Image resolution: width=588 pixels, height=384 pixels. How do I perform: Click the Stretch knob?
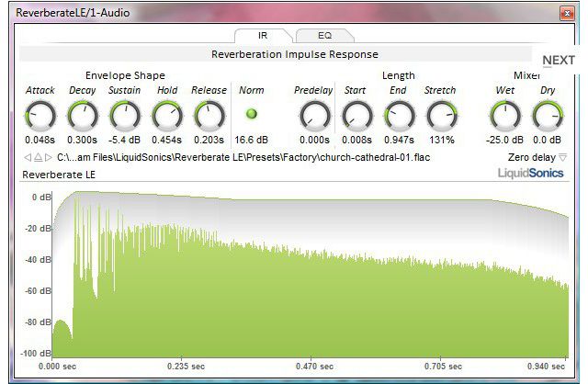click(442, 116)
